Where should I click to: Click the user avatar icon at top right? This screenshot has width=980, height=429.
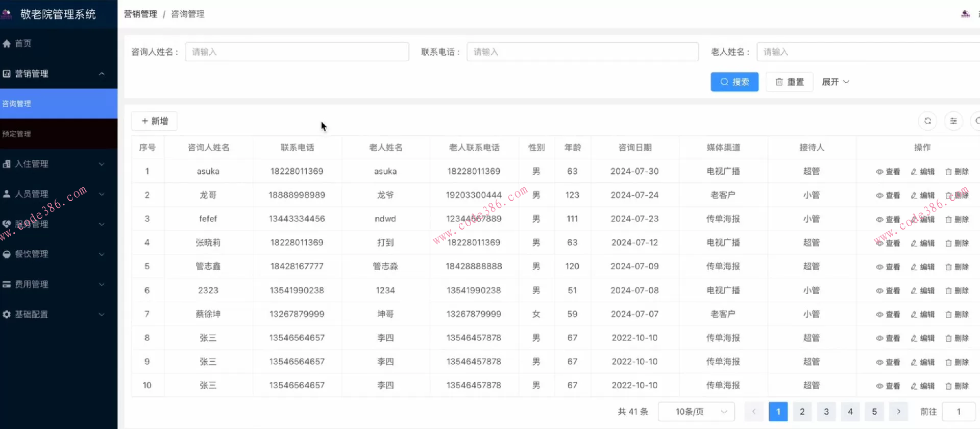(965, 14)
